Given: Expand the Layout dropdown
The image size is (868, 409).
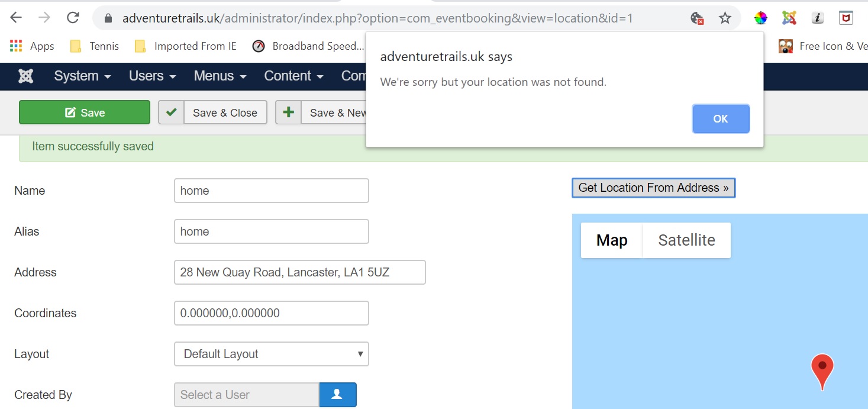Looking at the screenshot, I should pos(272,354).
